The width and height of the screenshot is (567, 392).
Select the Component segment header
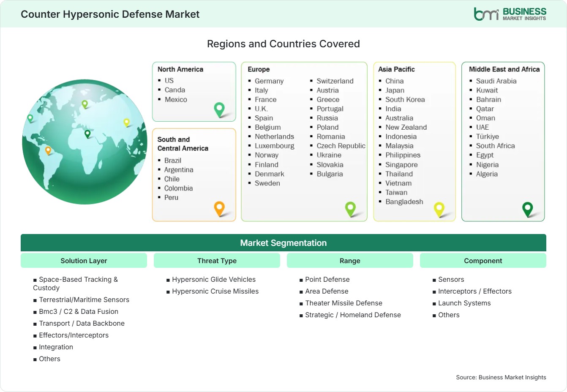pos(483,261)
